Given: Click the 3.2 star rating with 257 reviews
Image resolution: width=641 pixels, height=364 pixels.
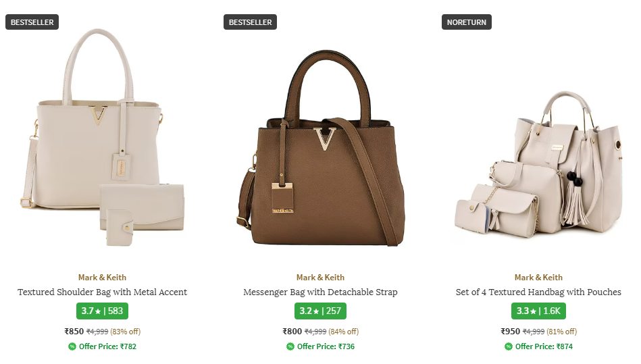Looking at the screenshot, I should click(x=320, y=311).
